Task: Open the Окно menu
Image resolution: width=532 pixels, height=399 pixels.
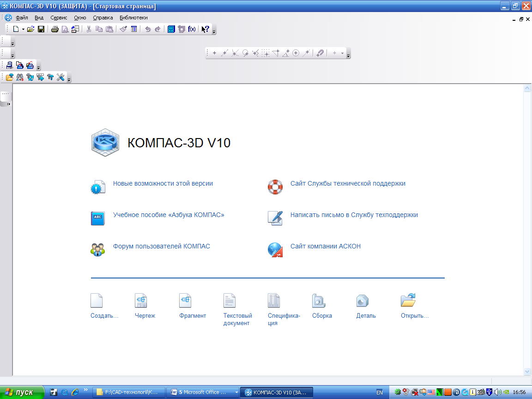Action: (80, 18)
